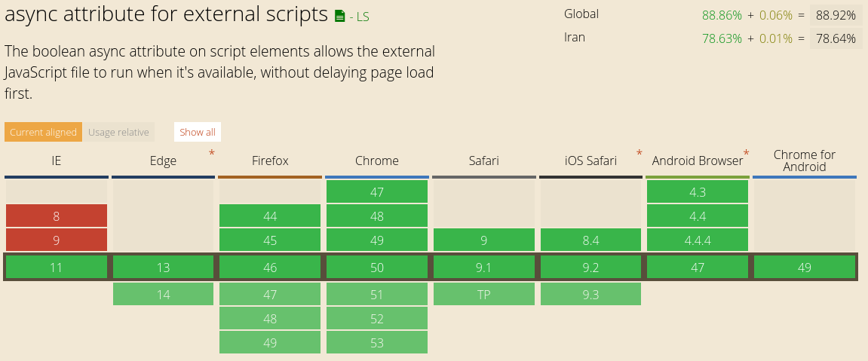Select the Current aligned view
This screenshot has width=868, height=361.
tap(43, 132)
